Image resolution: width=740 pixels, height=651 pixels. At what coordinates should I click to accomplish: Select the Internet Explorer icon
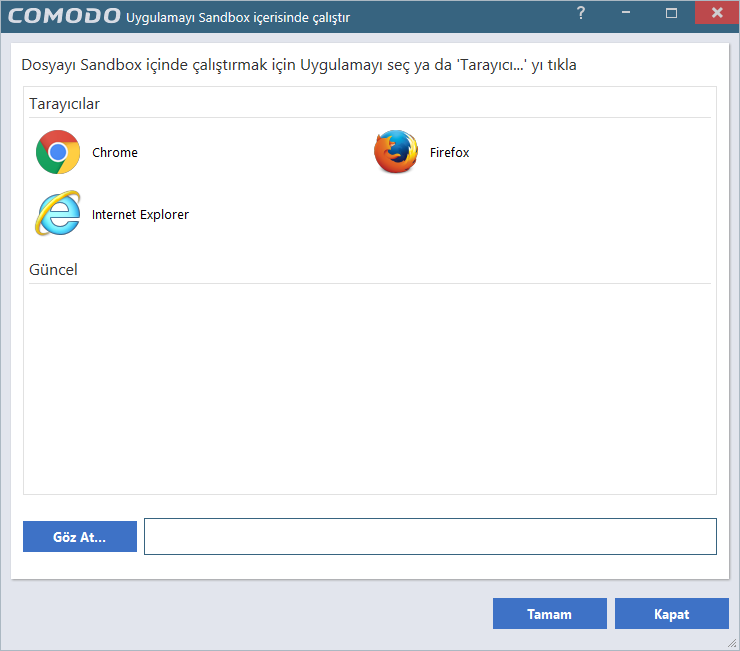click(x=58, y=213)
